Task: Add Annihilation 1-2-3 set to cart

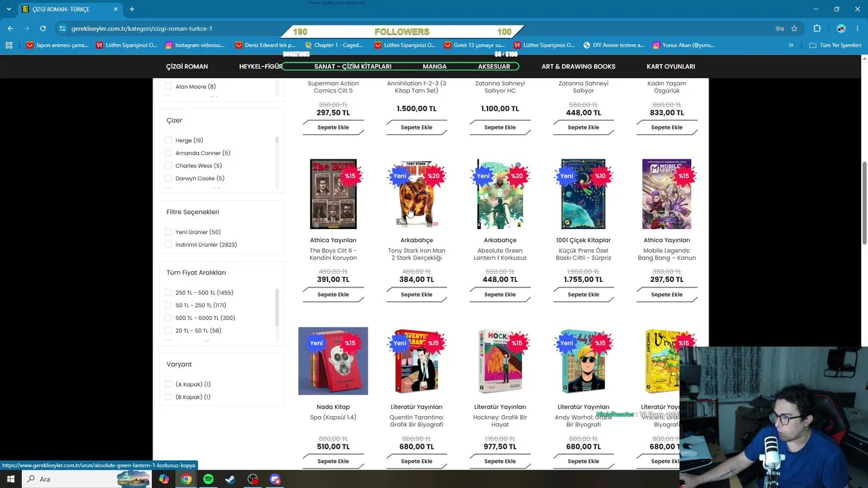Action: tap(416, 127)
